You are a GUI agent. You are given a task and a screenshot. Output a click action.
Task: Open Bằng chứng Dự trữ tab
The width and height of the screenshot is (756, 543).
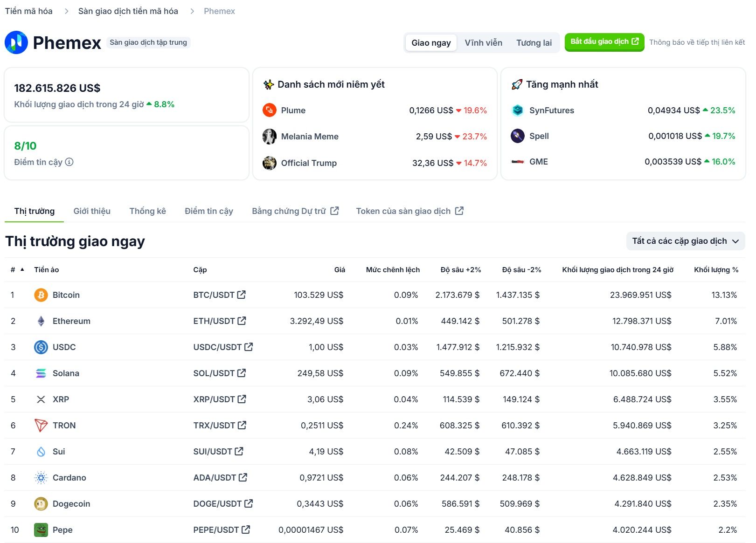point(295,211)
